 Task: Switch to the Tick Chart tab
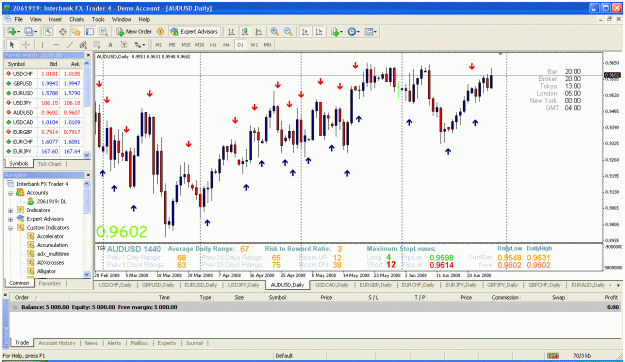tap(49, 164)
